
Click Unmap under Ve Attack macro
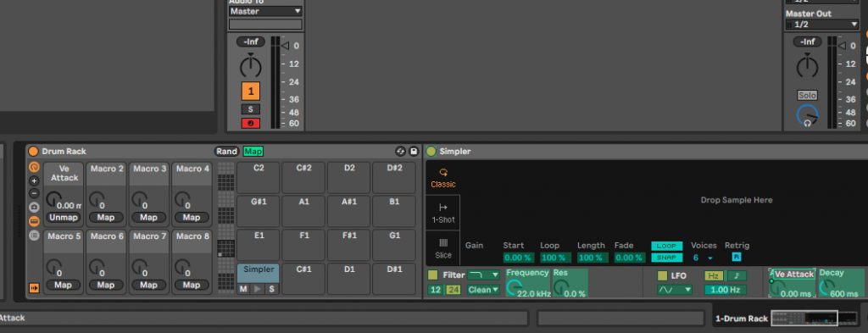pos(64,218)
